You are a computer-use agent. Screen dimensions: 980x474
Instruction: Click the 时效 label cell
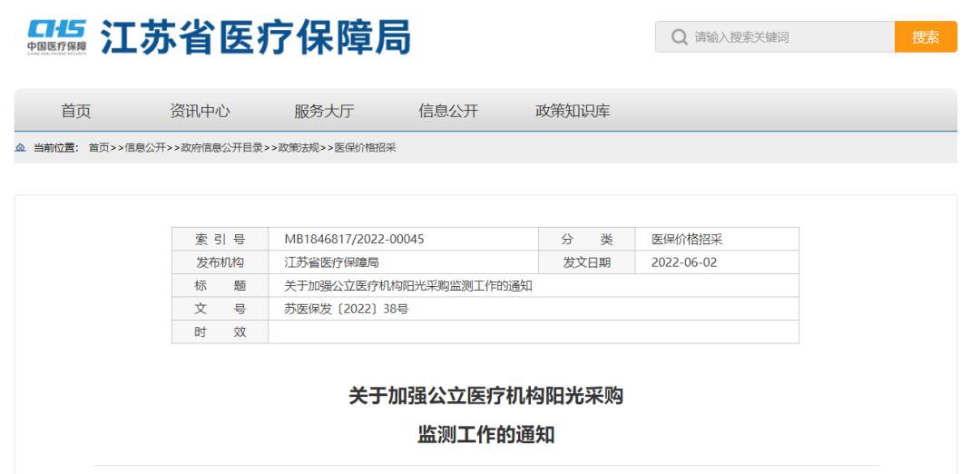[x=220, y=332]
